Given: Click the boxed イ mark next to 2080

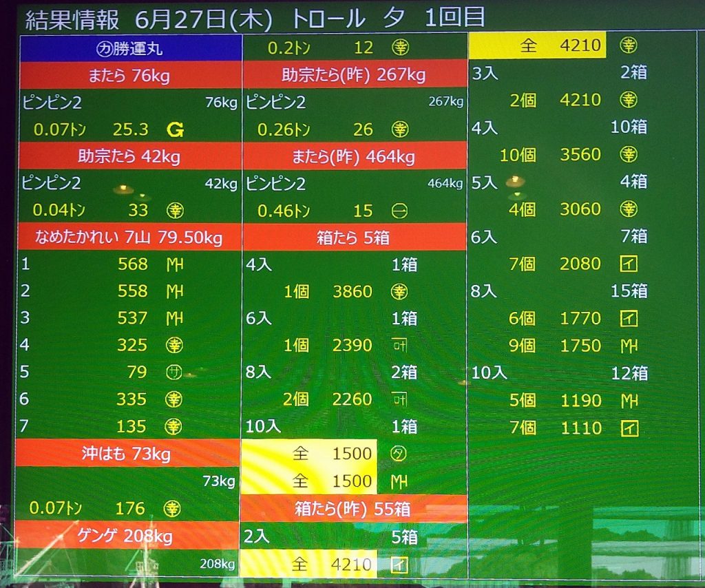Looking at the screenshot, I should point(629,264).
